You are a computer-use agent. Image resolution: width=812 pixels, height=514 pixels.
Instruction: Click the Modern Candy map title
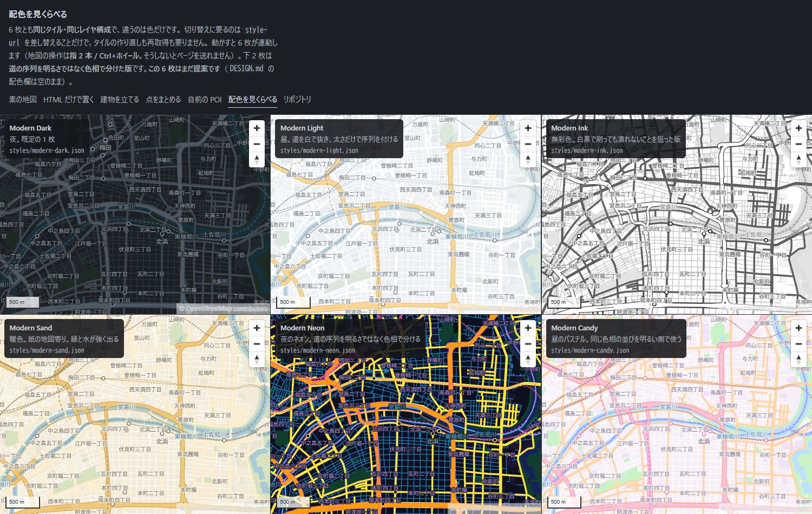point(574,328)
